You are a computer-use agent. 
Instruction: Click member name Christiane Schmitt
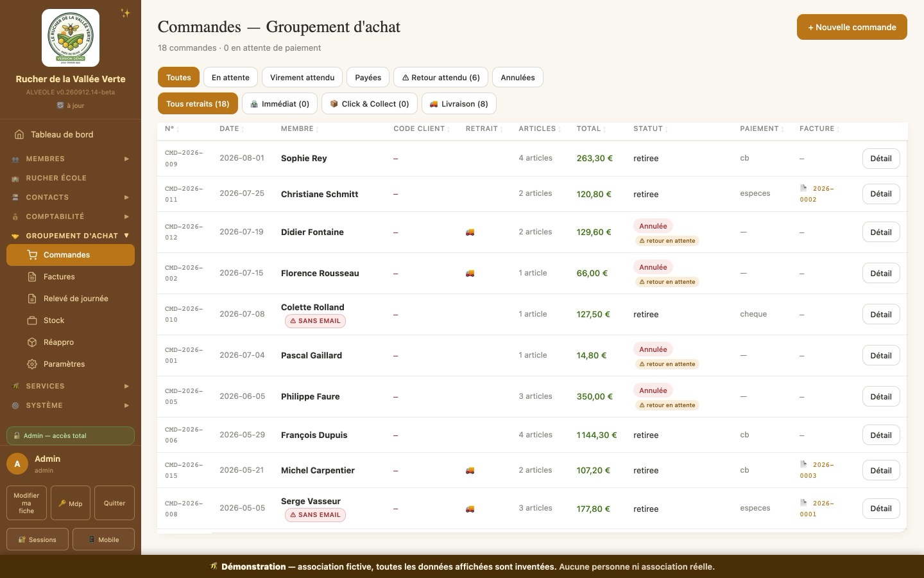pyautogui.click(x=320, y=194)
